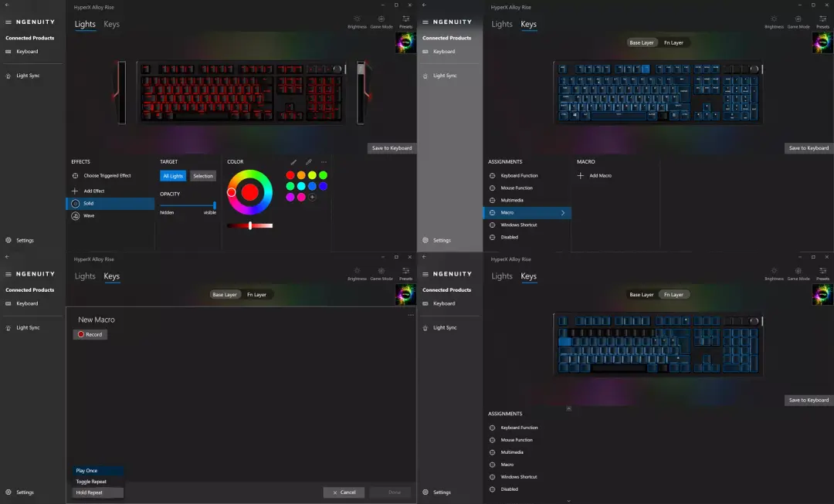Click the red Record circle icon
Viewport: 834px width, 504px height.
(81, 334)
